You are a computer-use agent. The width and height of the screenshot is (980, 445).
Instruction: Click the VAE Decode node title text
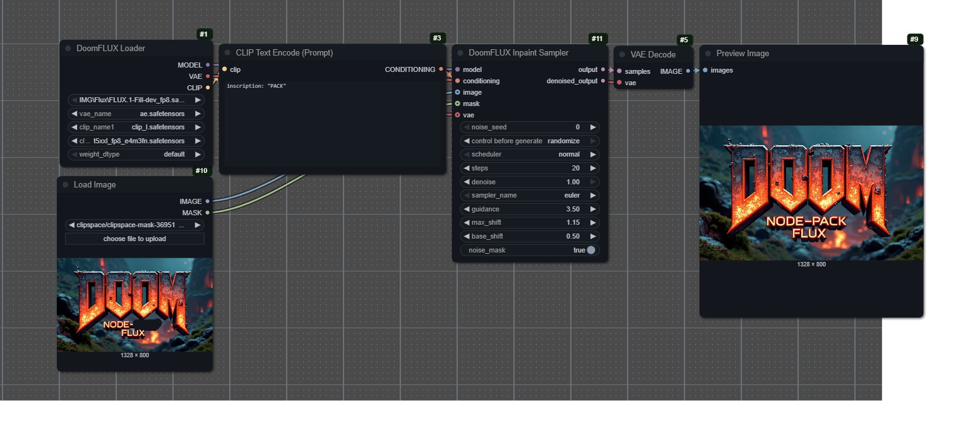coord(653,54)
